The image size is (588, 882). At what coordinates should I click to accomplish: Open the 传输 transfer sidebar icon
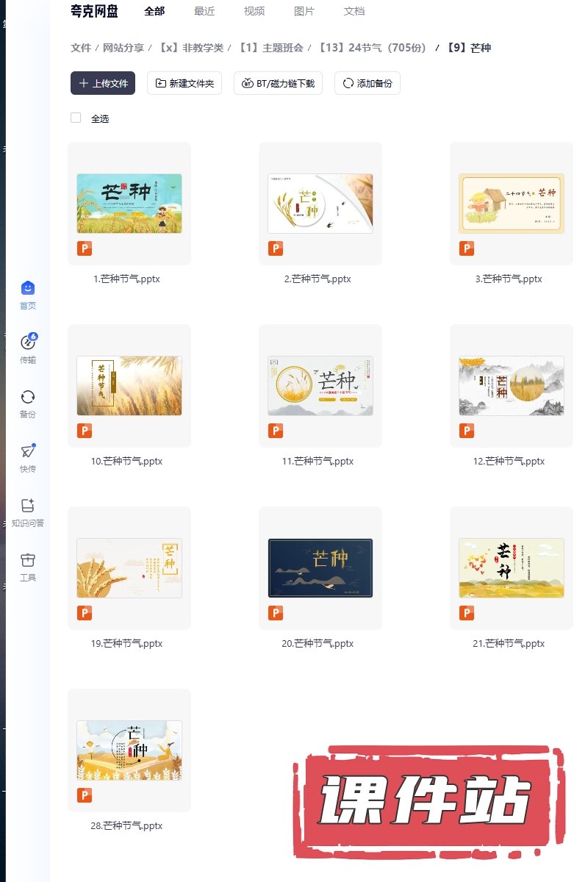click(28, 343)
